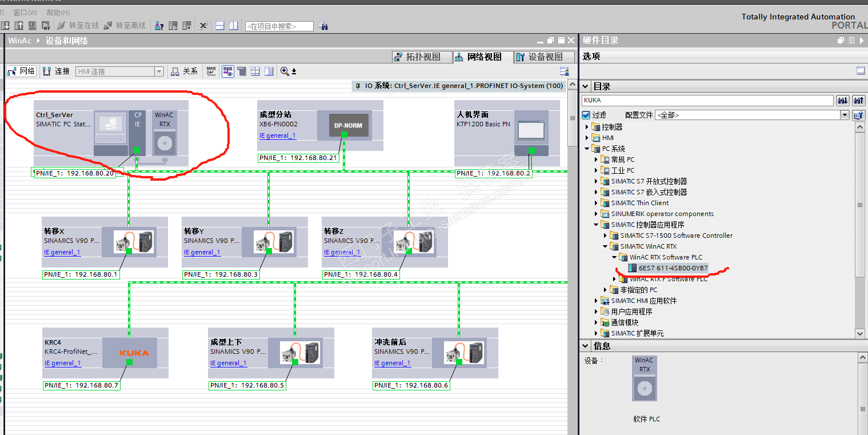
Task: Click the options panel view icon
Action: 861,71
